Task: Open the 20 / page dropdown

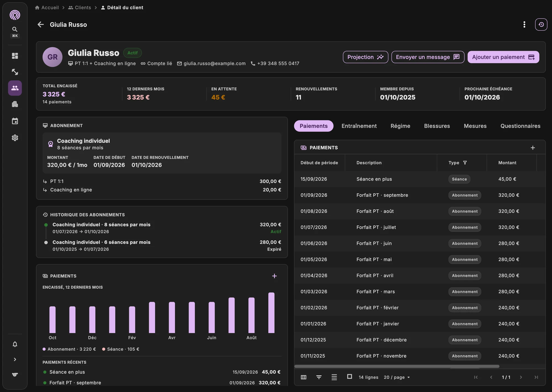Action: (x=397, y=377)
